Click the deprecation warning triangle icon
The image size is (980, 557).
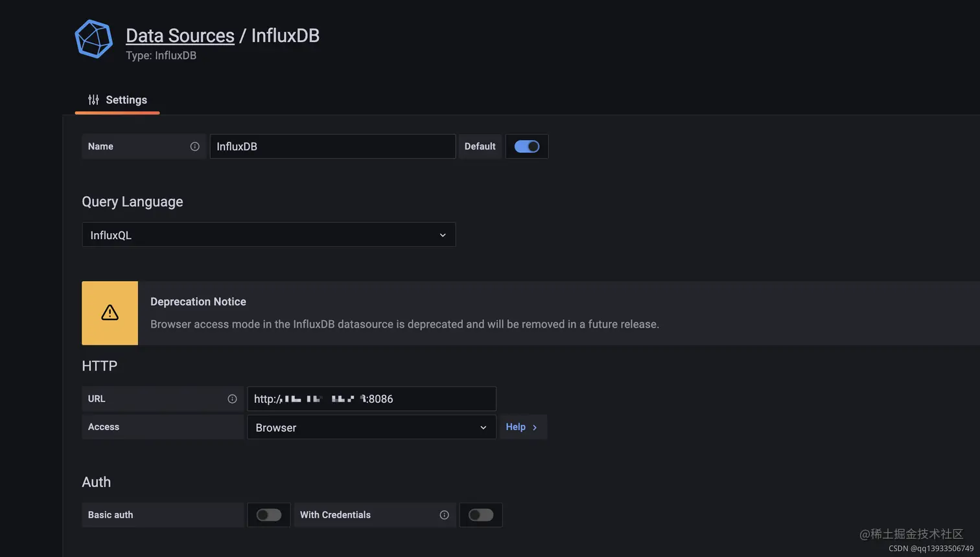tap(110, 313)
